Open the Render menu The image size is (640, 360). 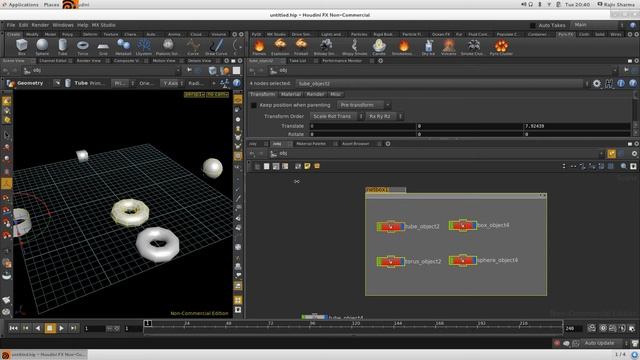[40, 25]
